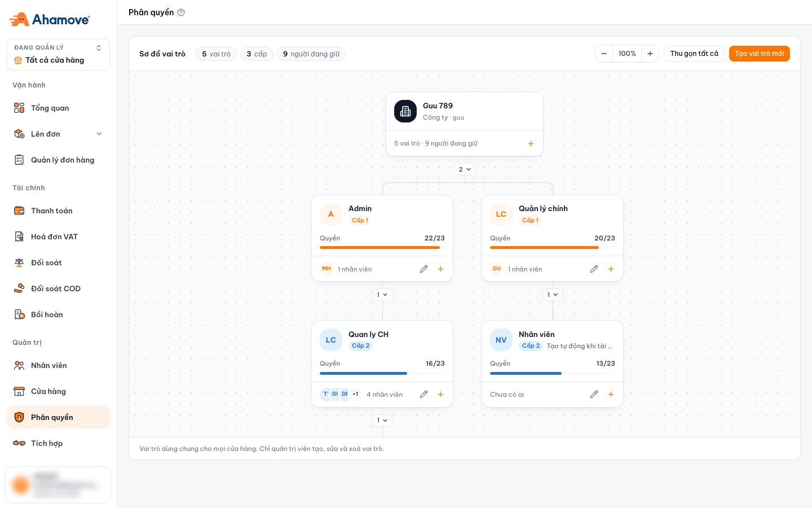
Task: Go to Quản lý đơn hàng
Action: pyautogui.click(x=58, y=160)
